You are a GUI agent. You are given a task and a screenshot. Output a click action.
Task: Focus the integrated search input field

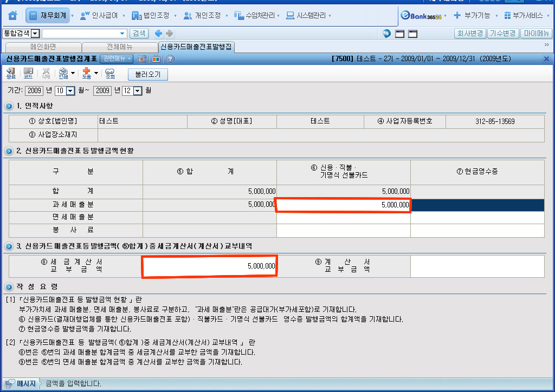[80, 34]
